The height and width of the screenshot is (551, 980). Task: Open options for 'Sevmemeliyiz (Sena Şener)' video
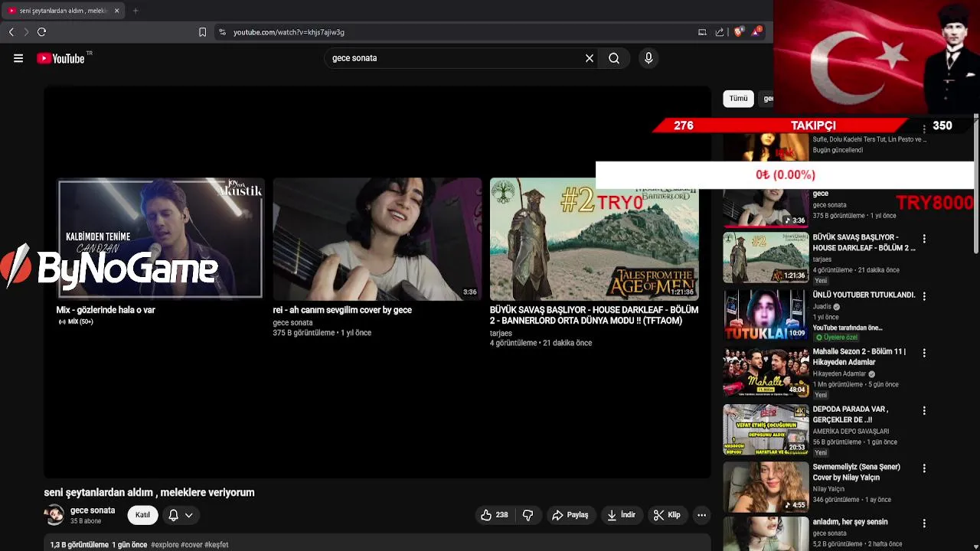point(924,468)
